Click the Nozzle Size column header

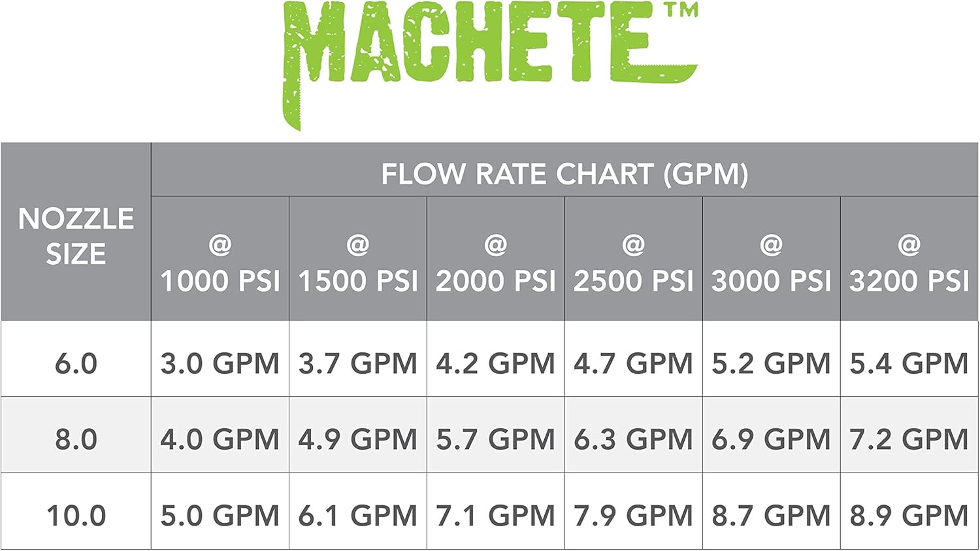coord(76,236)
